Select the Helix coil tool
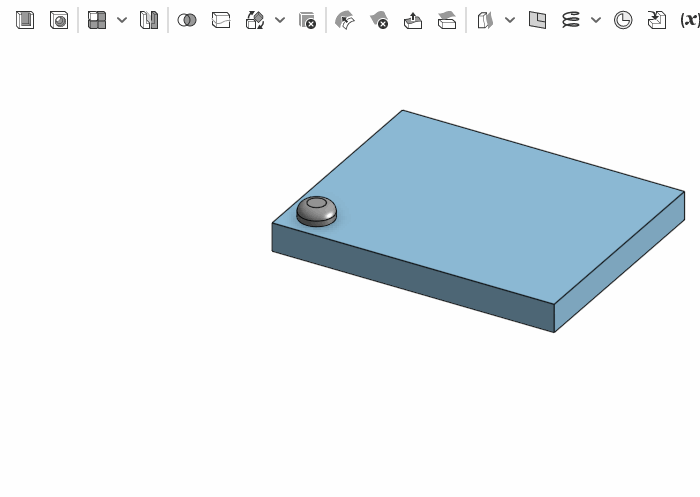Screen dimensions: 700x497 tap(571, 20)
